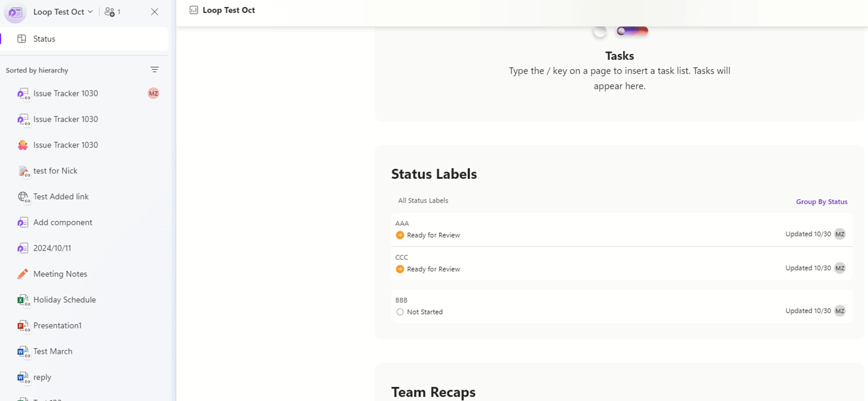The width and height of the screenshot is (868, 401).
Task: Select the octopus icon on Issue Tracker 1030
Action: [23, 145]
